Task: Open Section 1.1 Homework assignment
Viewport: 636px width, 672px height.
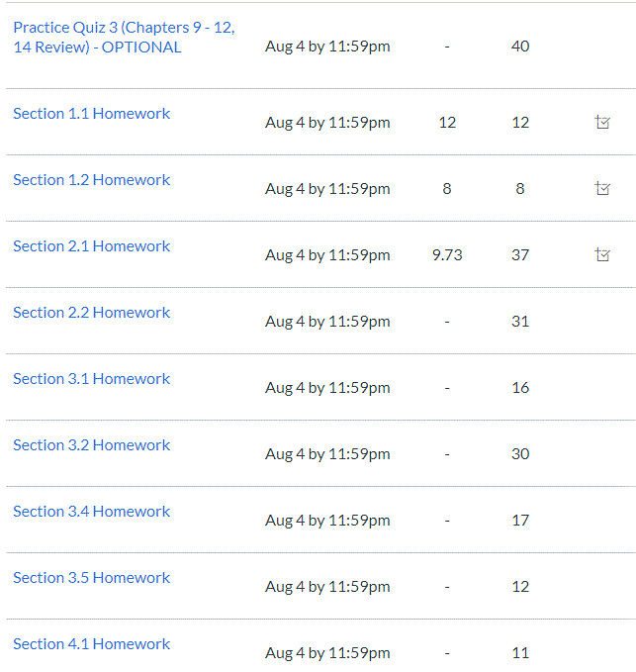Action: pyautogui.click(x=92, y=114)
